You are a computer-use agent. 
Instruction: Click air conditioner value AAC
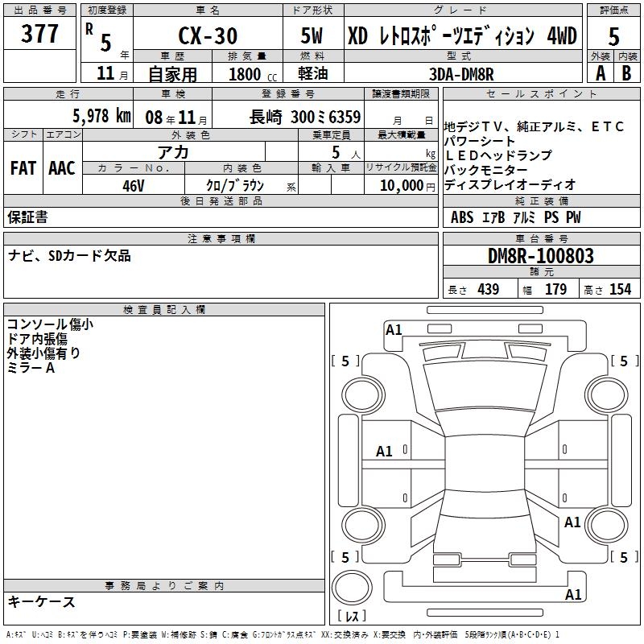[62, 168]
